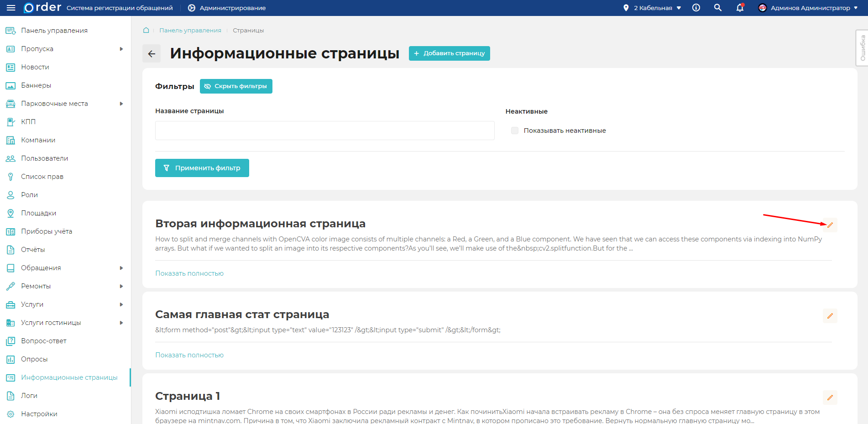Click the info icon in the header
Image resolution: width=868 pixels, height=424 pixels.
696,7
